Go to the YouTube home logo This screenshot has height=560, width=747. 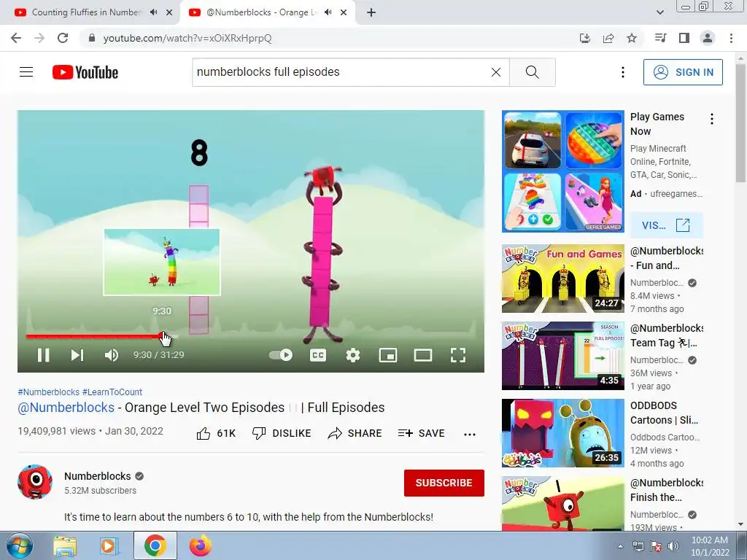(x=85, y=72)
